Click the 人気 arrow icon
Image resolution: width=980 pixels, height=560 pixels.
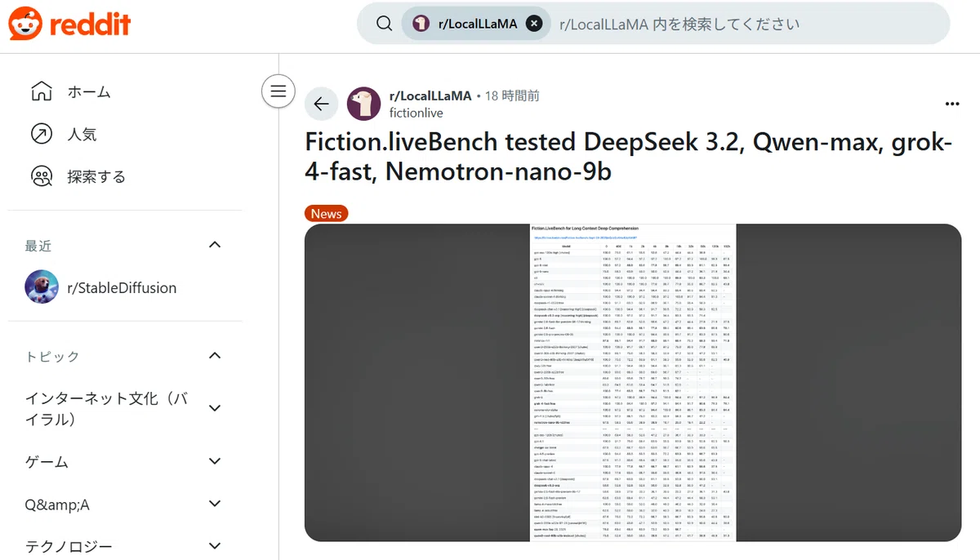[x=41, y=134]
